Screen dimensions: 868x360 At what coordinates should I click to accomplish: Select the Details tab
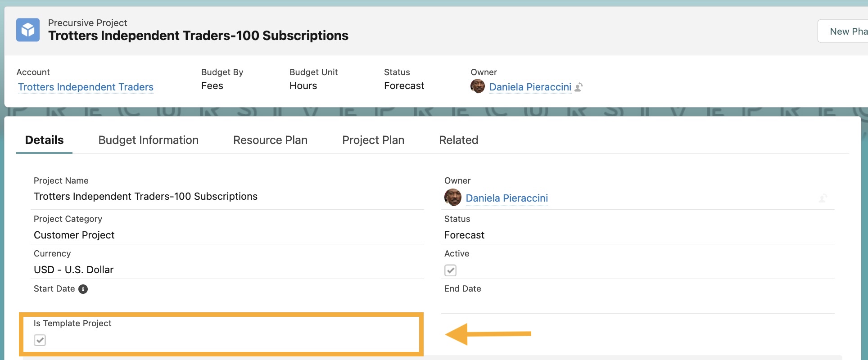point(44,140)
